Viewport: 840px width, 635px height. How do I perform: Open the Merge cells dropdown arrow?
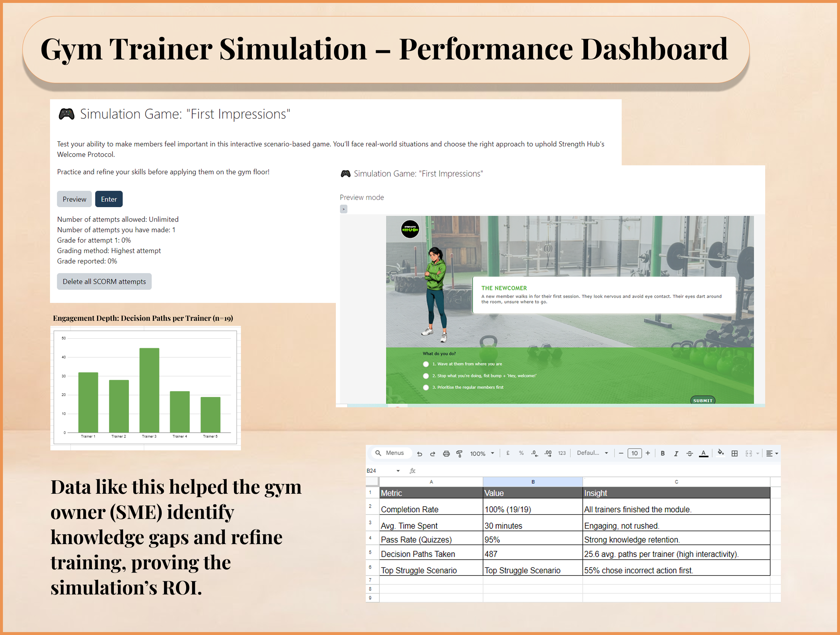(x=757, y=454)
